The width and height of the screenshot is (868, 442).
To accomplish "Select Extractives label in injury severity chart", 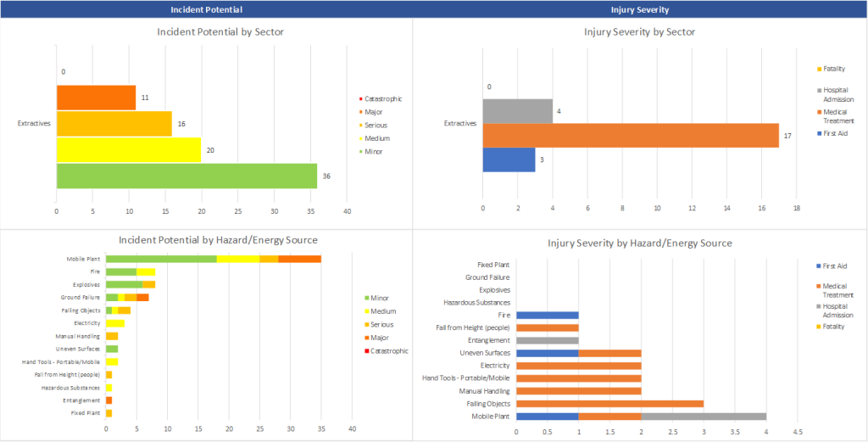I will tap(460, 124).
